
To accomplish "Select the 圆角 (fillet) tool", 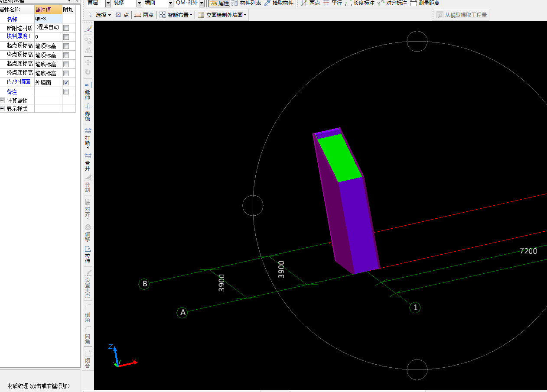I will tap(88, 335).
